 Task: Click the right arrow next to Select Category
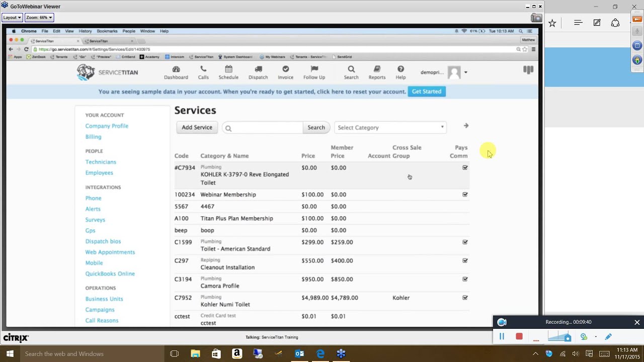(x=466, y=126)
